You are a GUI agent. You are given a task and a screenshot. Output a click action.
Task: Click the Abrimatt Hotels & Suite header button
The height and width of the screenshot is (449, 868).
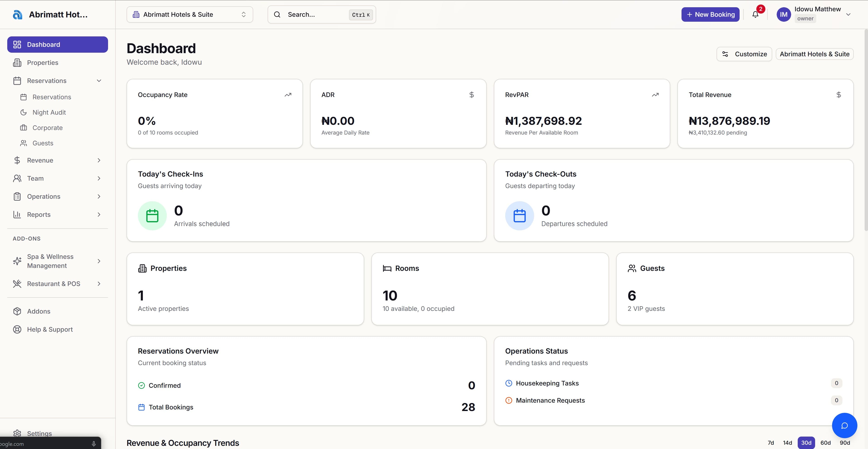coord(814,54)
